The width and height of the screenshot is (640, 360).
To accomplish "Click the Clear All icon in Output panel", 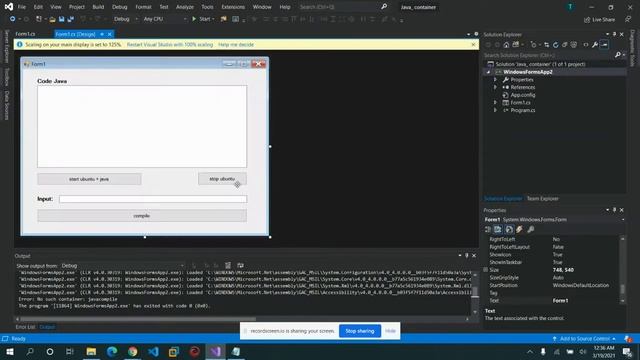I will click(228, 266).
